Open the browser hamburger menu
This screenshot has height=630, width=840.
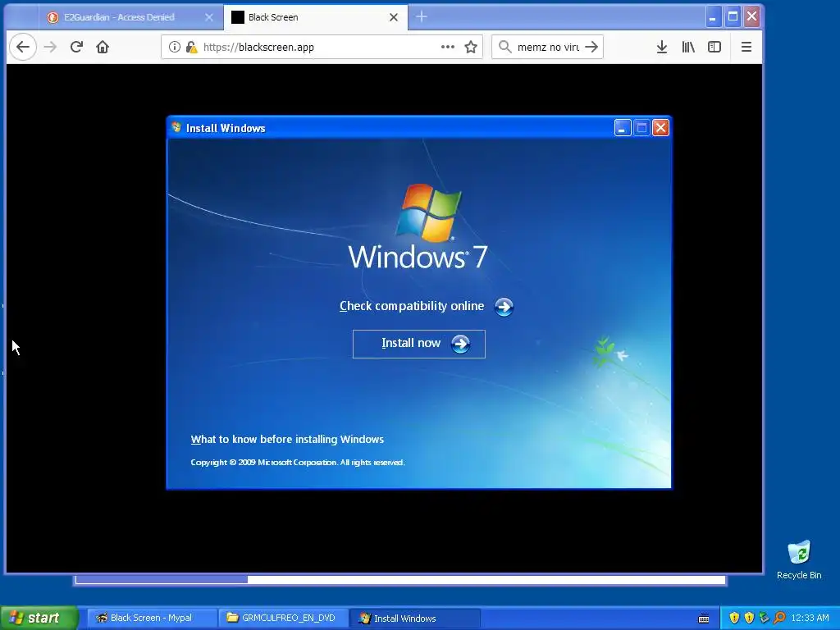point(746,47)
